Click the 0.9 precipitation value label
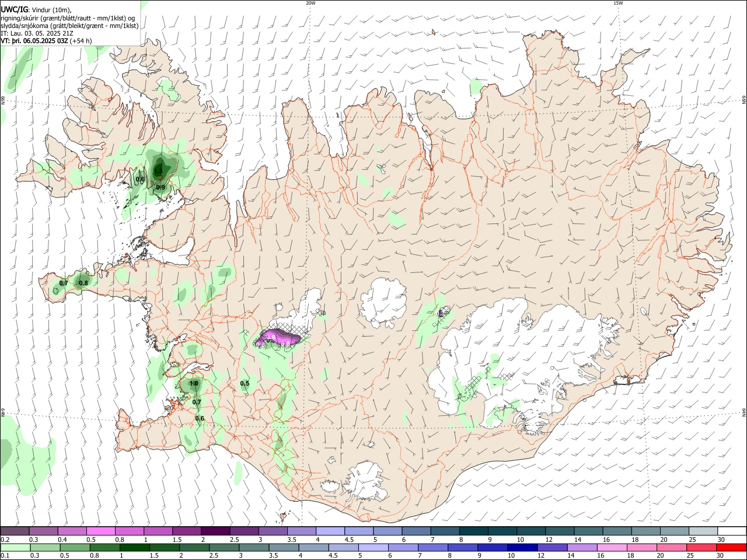This screenshot has height=560, width=747. click(160, 187)
